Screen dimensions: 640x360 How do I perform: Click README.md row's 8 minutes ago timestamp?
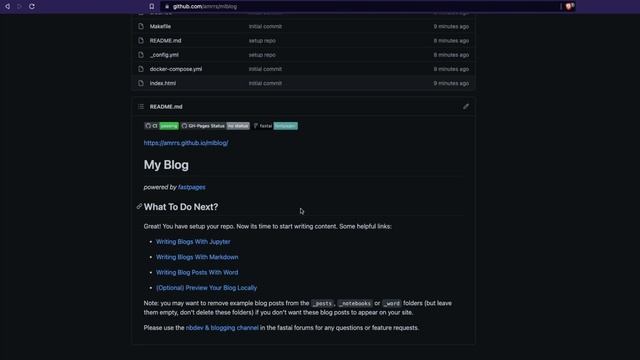(x=451, y=41)
